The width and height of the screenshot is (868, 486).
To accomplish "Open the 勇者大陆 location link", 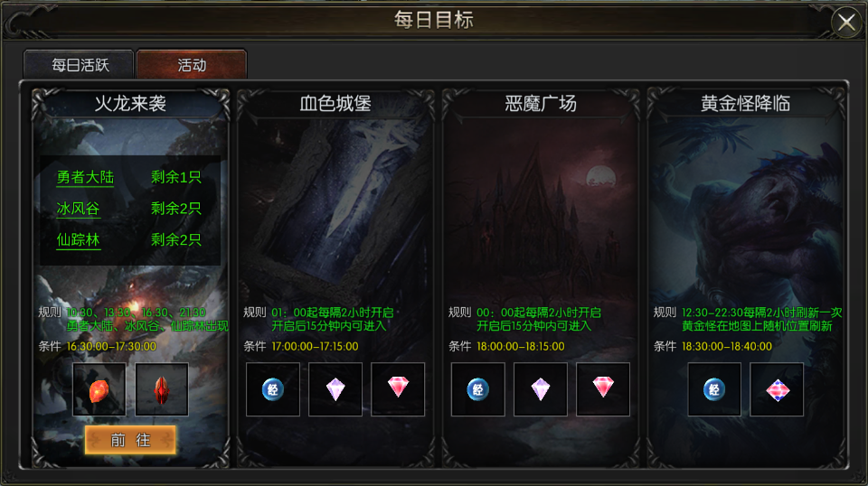I will click(x=85, y=177).
